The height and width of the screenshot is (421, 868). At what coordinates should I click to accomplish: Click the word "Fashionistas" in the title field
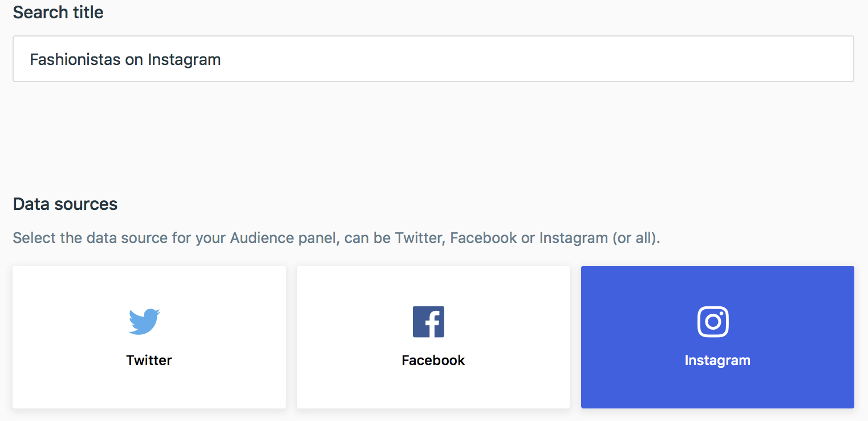coord(75,59)
